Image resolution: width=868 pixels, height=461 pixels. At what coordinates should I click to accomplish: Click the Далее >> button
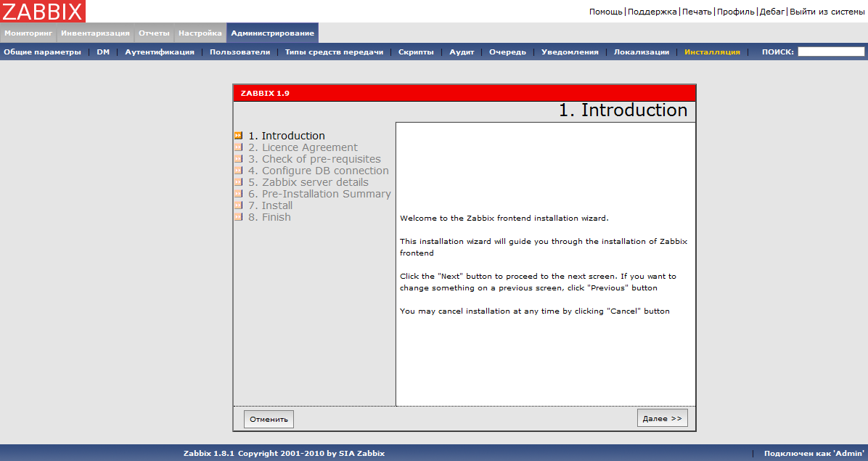[x=663, y=418]
